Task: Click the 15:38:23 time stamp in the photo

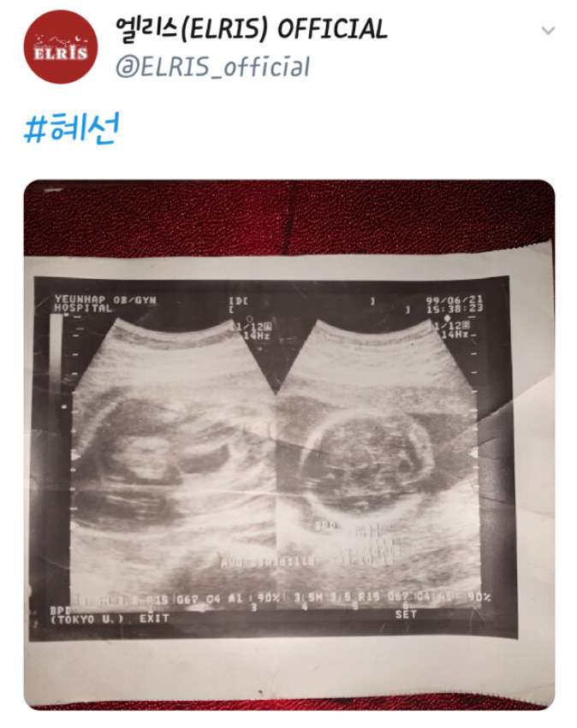Action: pyautogui.click(x=455, y=308)
